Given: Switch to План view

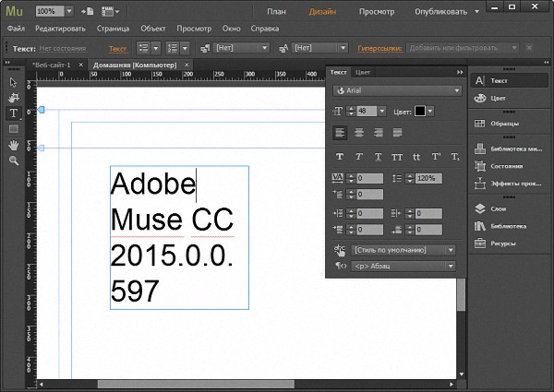Looking at the screenshot, I should tap(276, 12).
